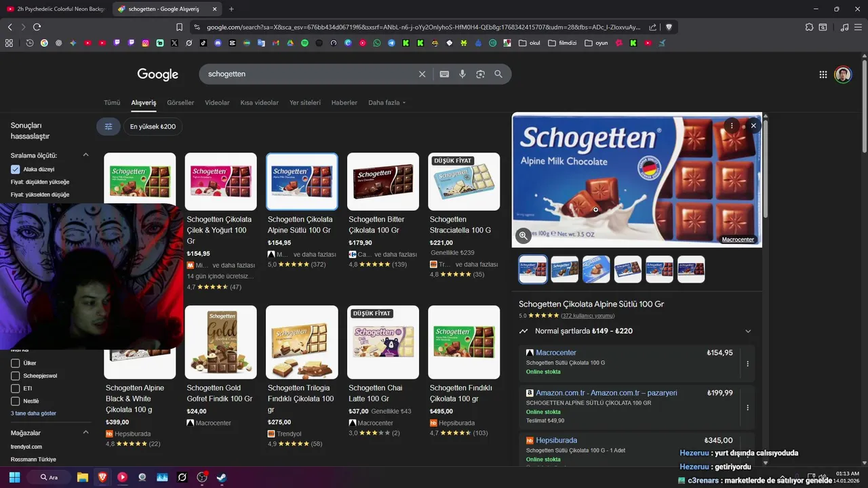
Task: Open a new browser tab
Action: coord(231,9)
